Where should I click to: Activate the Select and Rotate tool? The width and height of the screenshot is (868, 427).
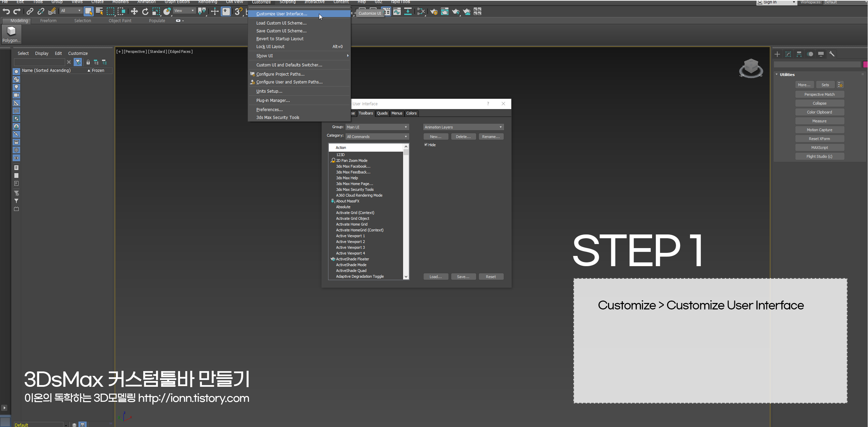pyautogui.click(x=145, y=11)
